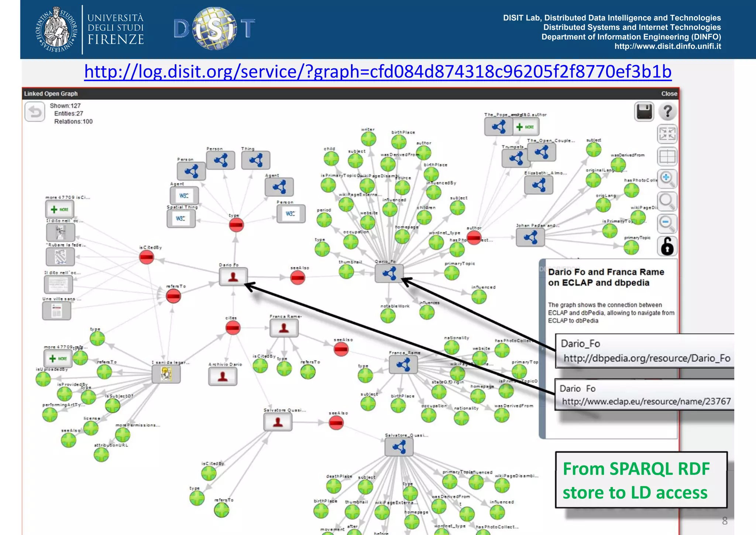
Task: Select the Archivio Dario person node
Action: (x=223, y=376)
